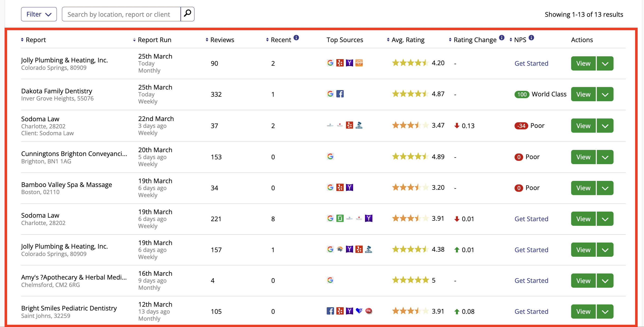644x327 pixels.
Task: Click the search by location input field
Action: coord(121,14)
